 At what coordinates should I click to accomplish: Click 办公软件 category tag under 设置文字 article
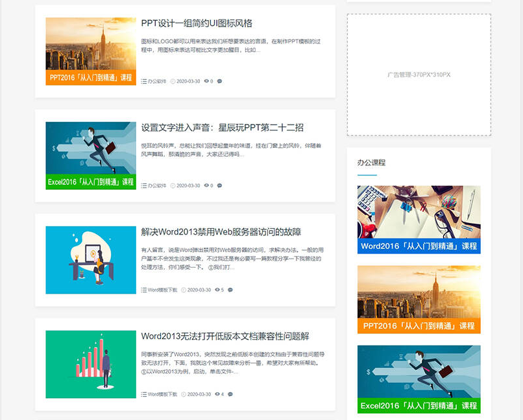pos(157,186)
